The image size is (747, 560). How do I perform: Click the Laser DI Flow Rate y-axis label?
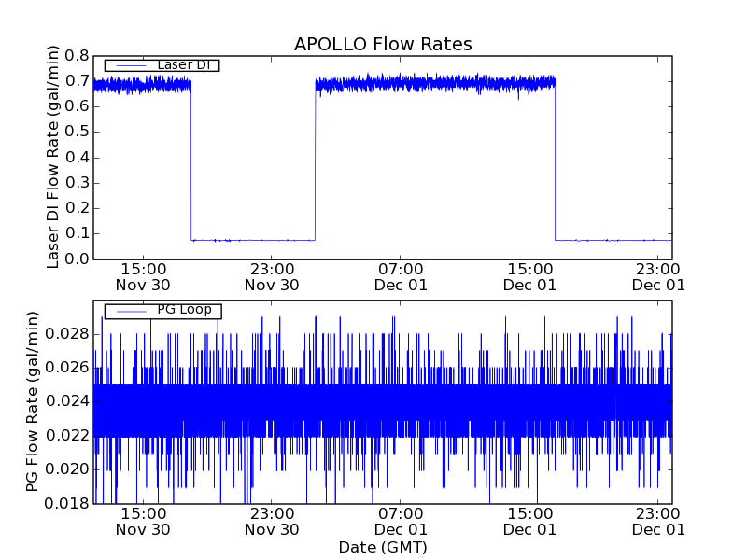[x=53, y=157]
